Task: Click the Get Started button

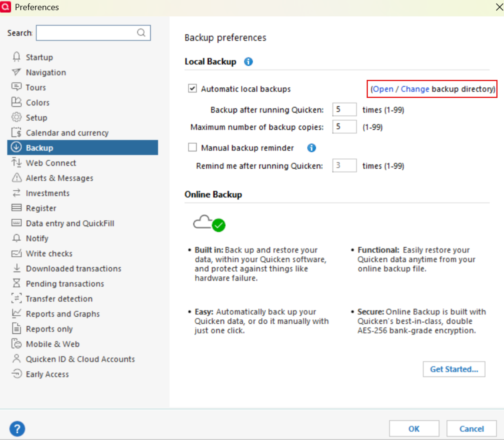Action: coord(454,369)
